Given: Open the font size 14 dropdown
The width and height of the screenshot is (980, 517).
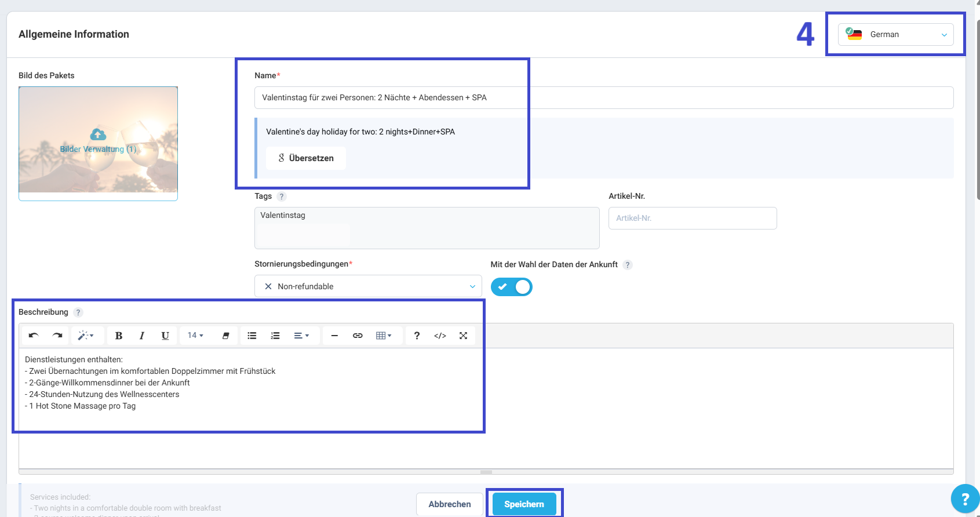Looking at the screenshot, I should coord(195,336).
